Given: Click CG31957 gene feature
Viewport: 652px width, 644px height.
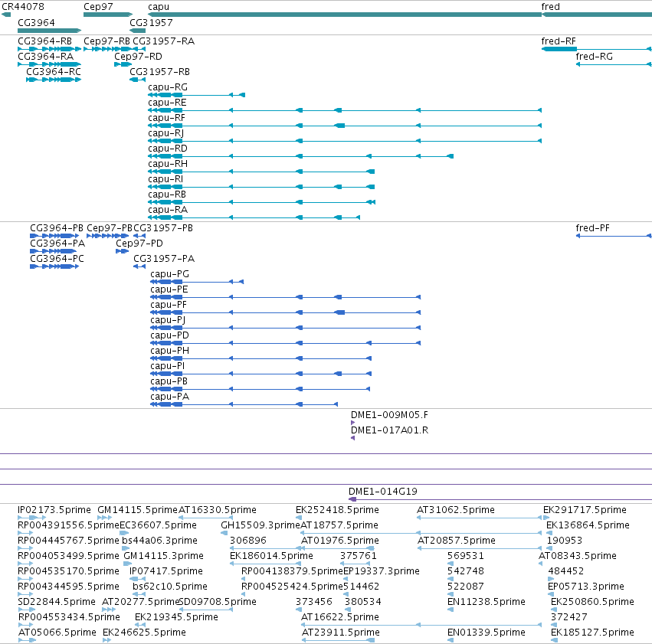Looking at the screenshot, I should point(138,31).
